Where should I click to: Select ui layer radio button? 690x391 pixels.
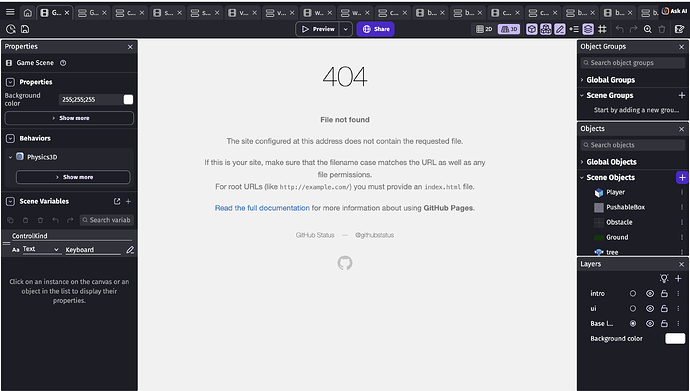[x=633, y=309]
